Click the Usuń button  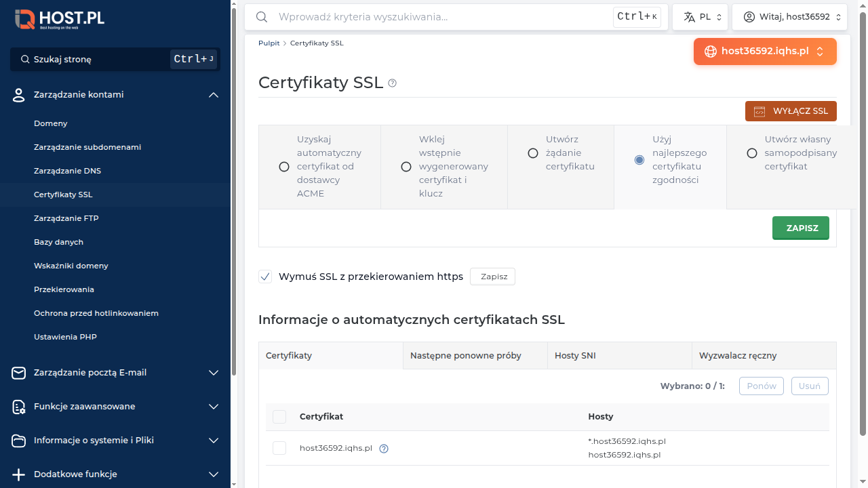click(x=810, y=386)
